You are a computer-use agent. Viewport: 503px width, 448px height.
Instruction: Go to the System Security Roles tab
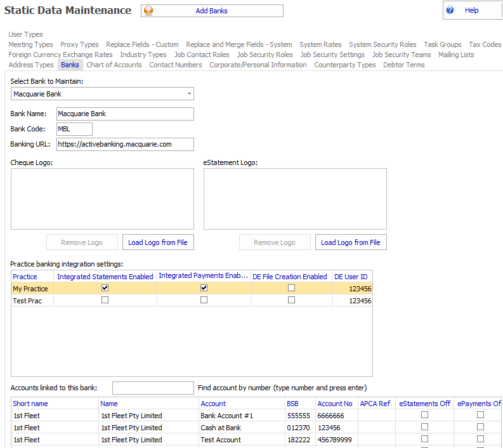coord(382,44)
